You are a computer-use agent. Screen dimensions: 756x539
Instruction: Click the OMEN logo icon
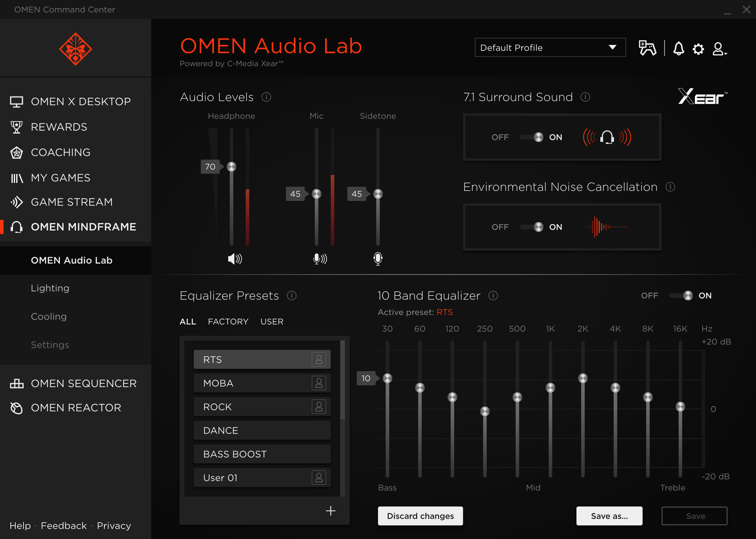click(x=76, y=49)
